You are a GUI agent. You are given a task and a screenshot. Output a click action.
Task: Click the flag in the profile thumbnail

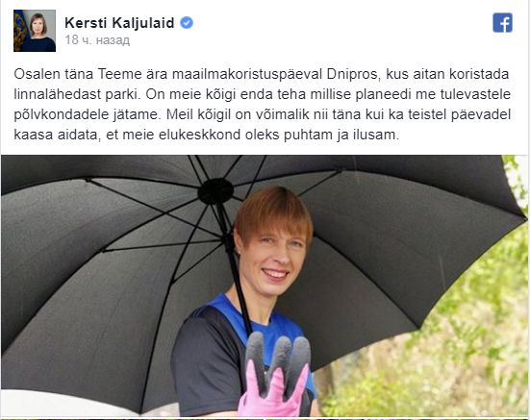[x=20, y=30]
